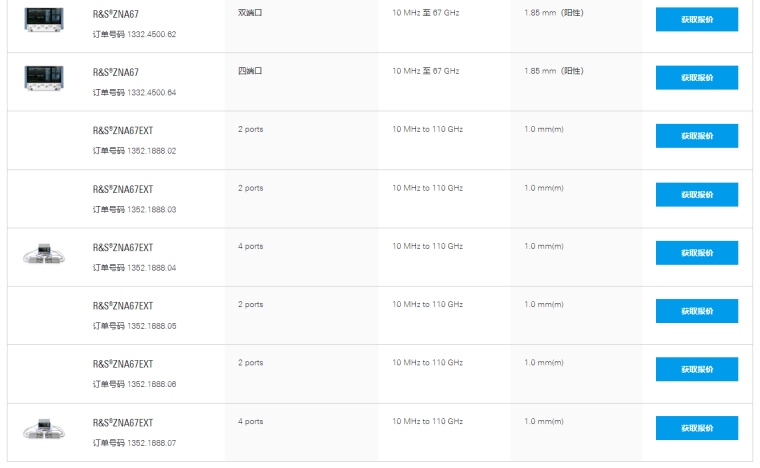Image resolution: width=760 pixels, height=468 pixels.
Task: Click 获取报价 for order 1332.4500.64
Action: 696,77
